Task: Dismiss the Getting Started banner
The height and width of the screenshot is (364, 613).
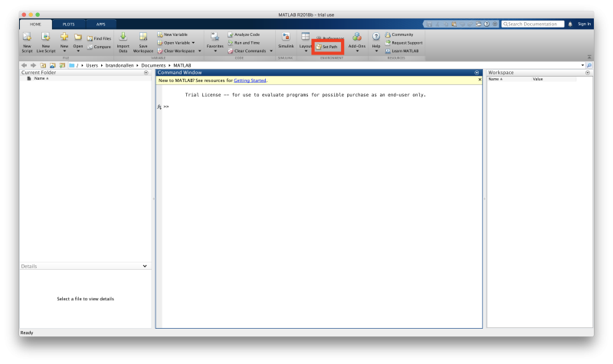Action: [480, 80]
